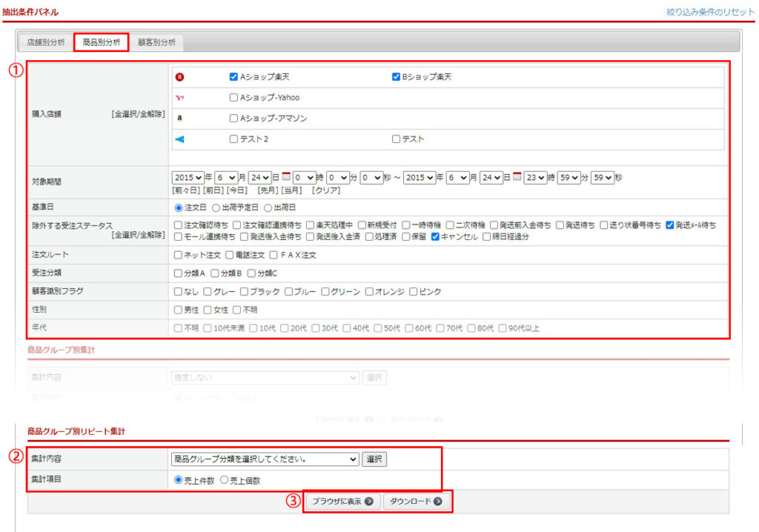Check the 男性 gender checkbox
The width and height of the screenshot is (759, 532).
pyautogui.click(x=178, y=310)
